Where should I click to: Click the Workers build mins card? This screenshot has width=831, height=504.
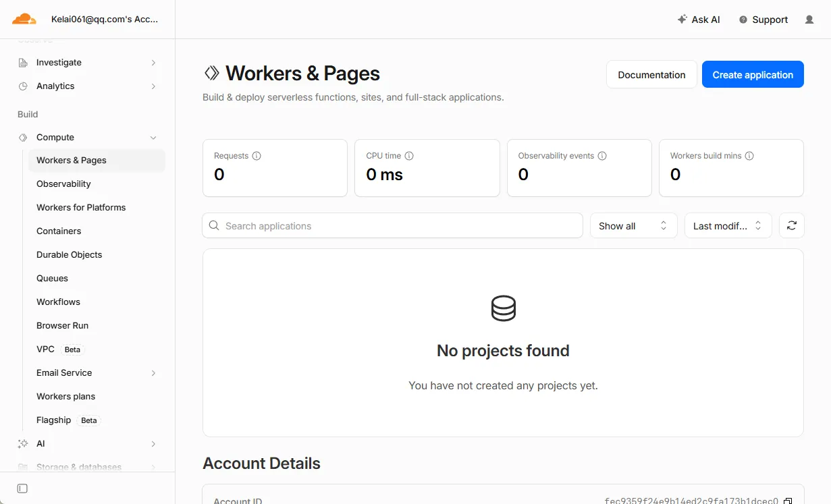pos(731,168)
